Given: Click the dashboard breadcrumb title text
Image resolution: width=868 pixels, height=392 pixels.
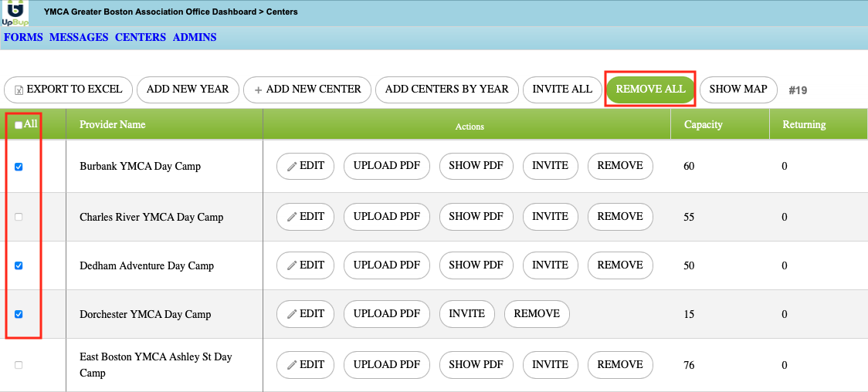Looking at the screenshot, I should (x=171, y=12).
